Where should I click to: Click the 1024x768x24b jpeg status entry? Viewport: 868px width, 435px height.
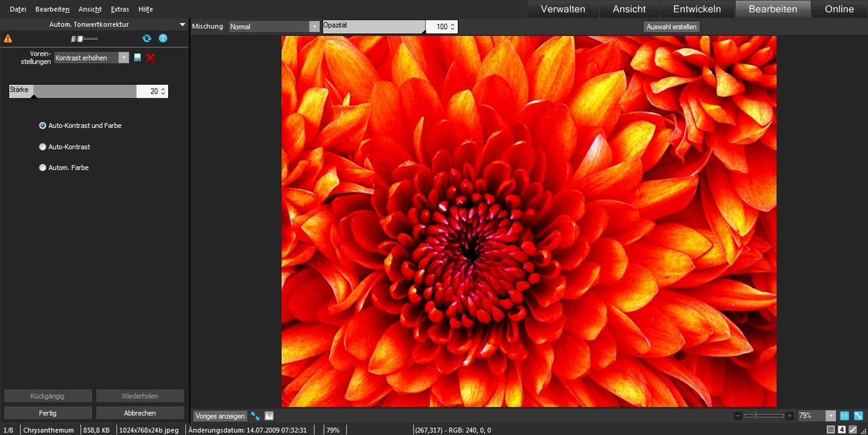coord(149,430)
